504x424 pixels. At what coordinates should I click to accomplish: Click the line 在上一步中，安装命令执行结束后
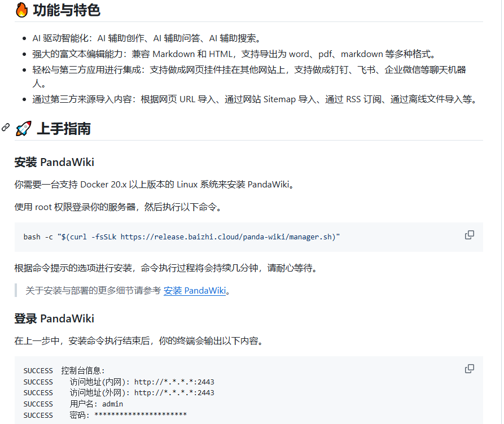point(139,341)
